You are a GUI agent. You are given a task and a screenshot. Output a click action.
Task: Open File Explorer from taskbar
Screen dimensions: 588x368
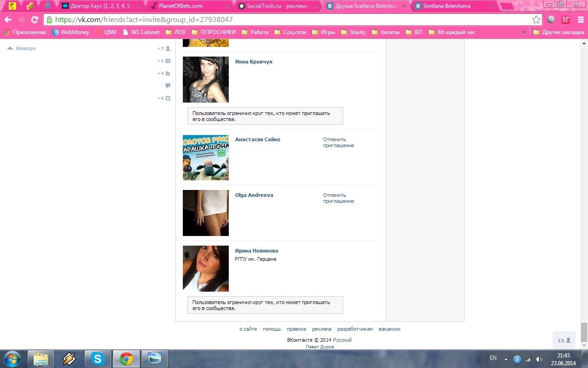pos(41,359)
